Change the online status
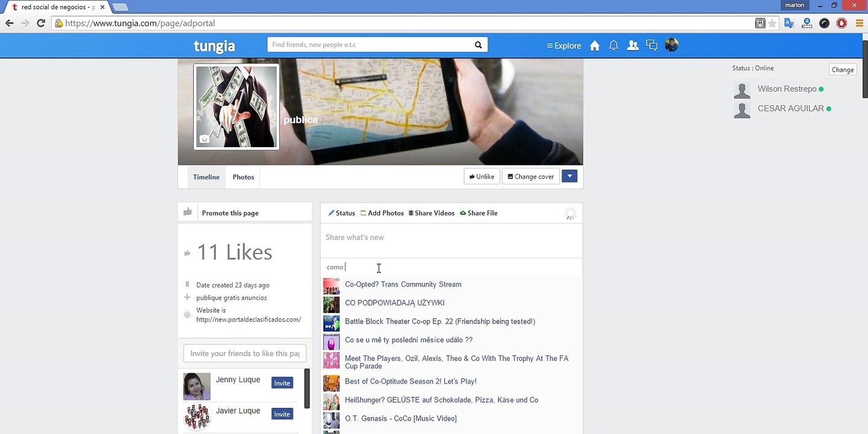 pyautogui.click(x=843, y=69)
